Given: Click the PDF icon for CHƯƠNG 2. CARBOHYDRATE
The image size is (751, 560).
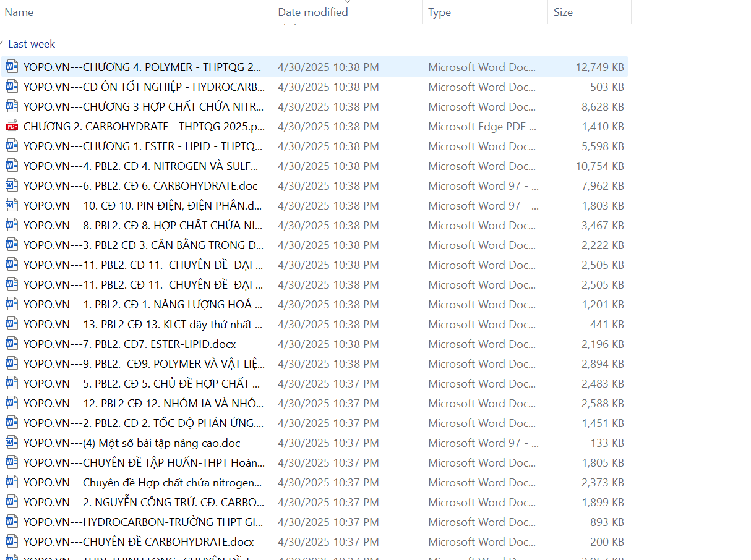Looking at the screenshot, I should [12, 126].
